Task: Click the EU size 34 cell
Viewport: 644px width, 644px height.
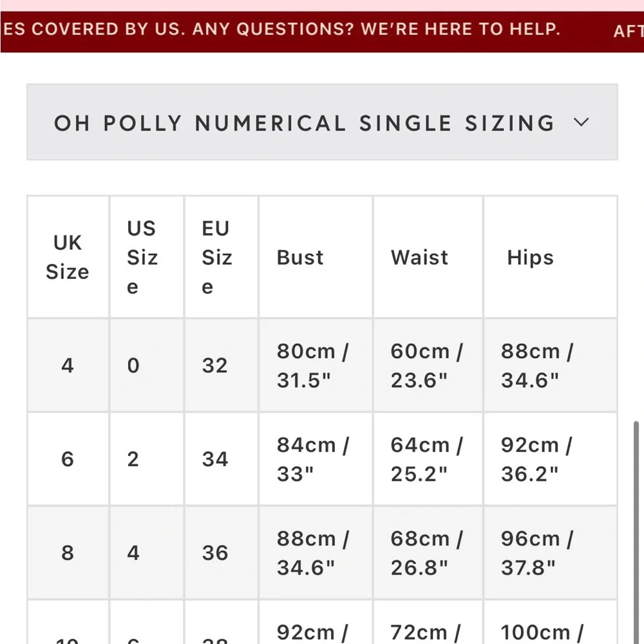Action: (x=214, y=459)
